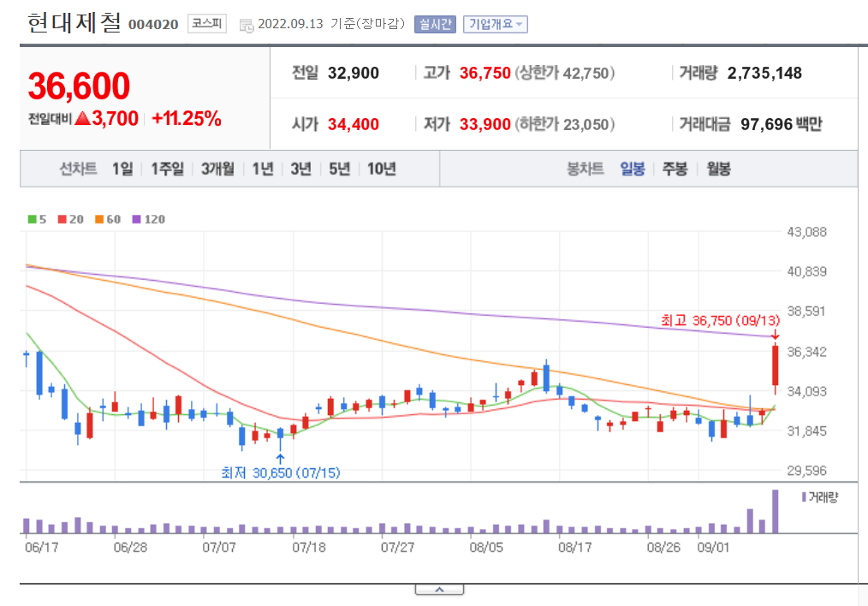
Task: Click the 09/01 date axis label
Action: click(x=713, y=547)
